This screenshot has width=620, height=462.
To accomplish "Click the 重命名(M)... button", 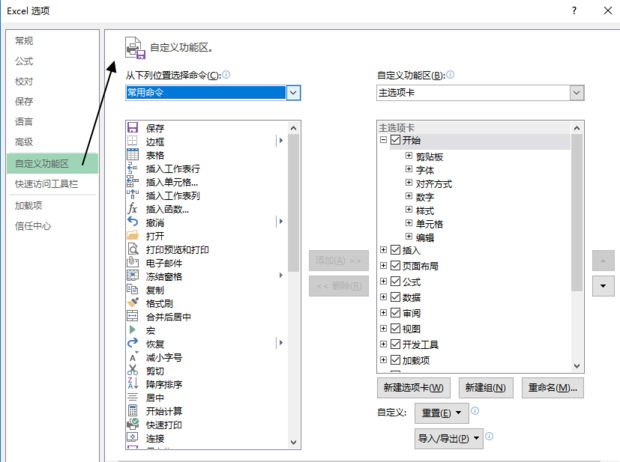I will 553,388.
